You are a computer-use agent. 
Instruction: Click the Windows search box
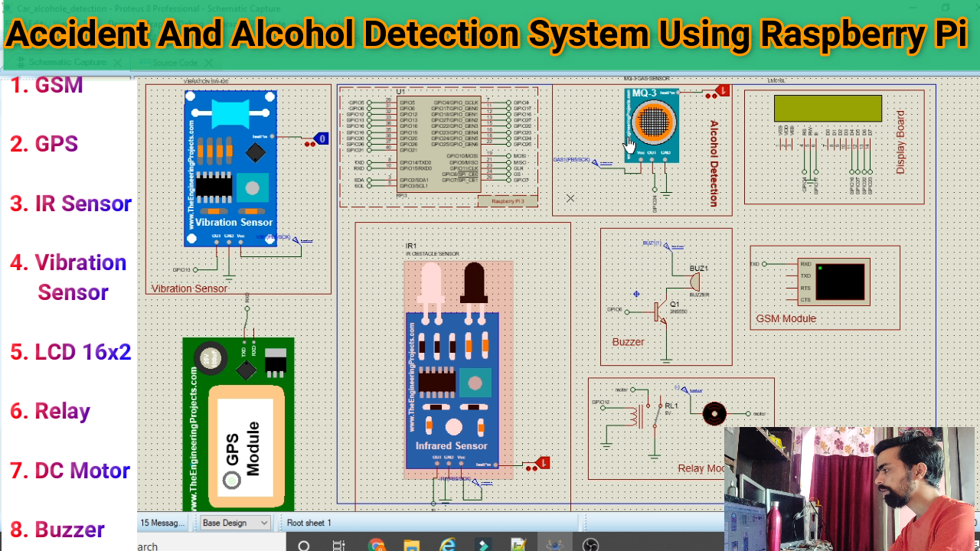[211, 543]
